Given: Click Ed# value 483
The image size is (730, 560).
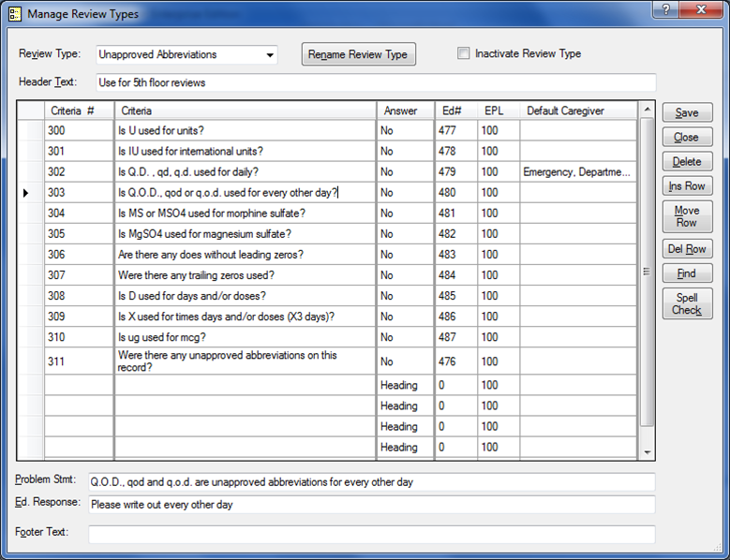Looking at the screenshot, I should tap(456, 255).
